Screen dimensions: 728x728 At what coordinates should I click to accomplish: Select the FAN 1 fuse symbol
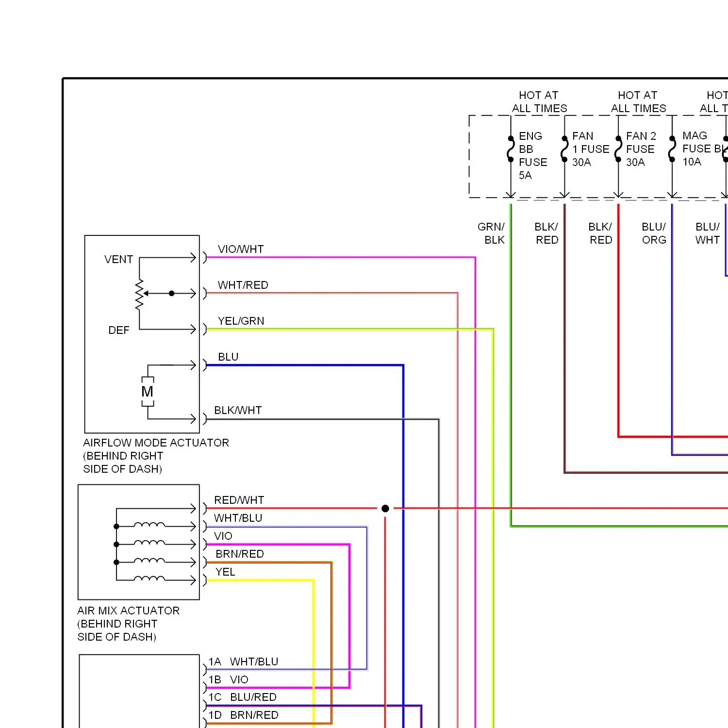[564, 149]
